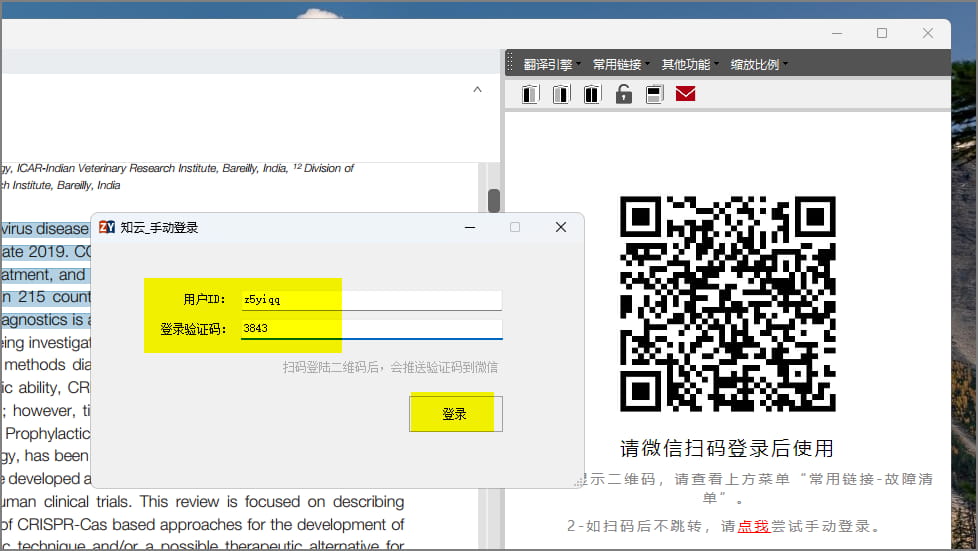
Task: Click inside the 登录验证码 input field
Action: (371, 329)
